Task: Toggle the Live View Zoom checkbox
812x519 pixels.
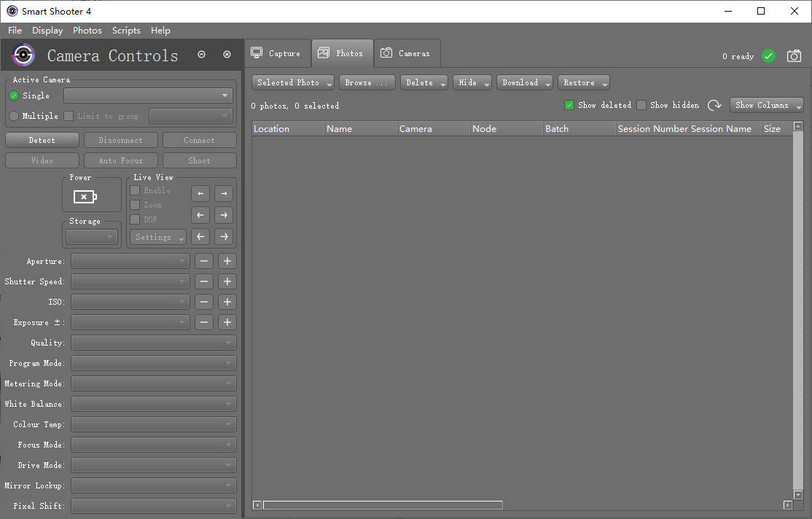Action: tap(135, 205)
